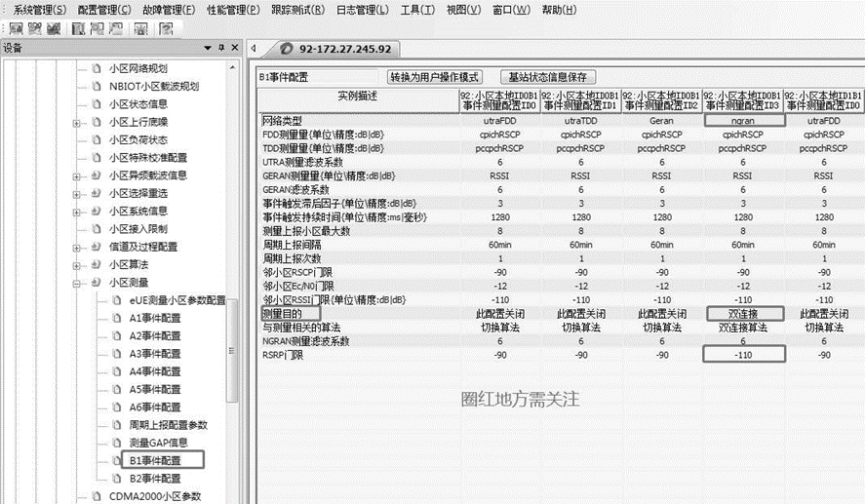
Task: Click the fourth toolbar icon after the separator
Action: (79, 28)
